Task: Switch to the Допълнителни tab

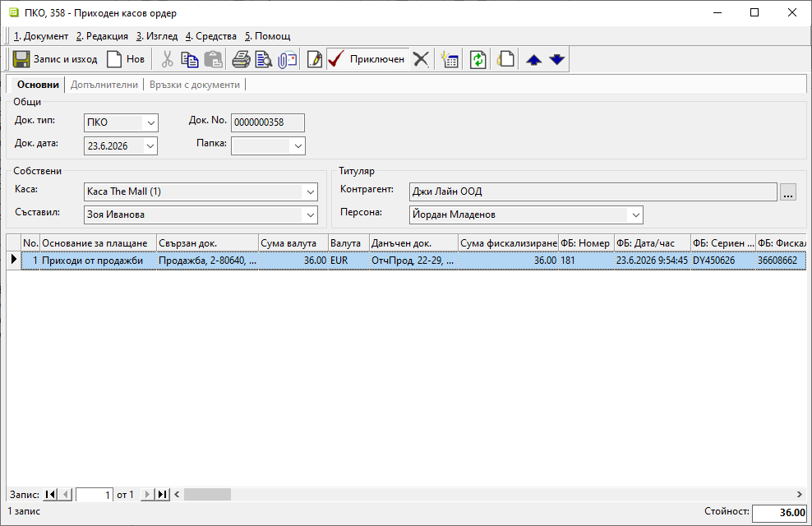Action: click(104, 85)
